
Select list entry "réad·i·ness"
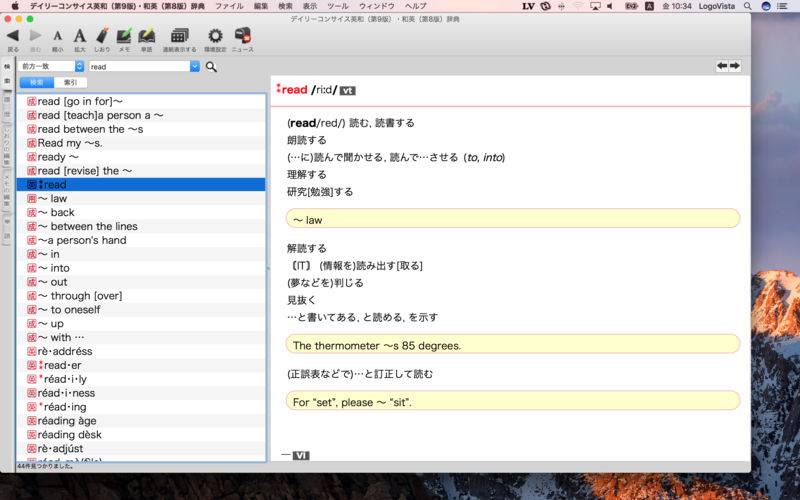(141, 393)
